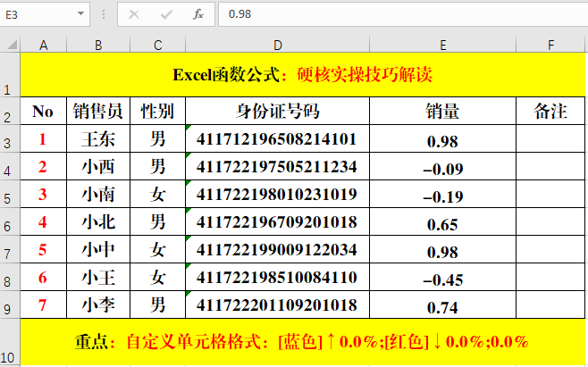The image size is (588, 367).
Task: Click the sales value –0.45 cell
Action: point(443,279)
